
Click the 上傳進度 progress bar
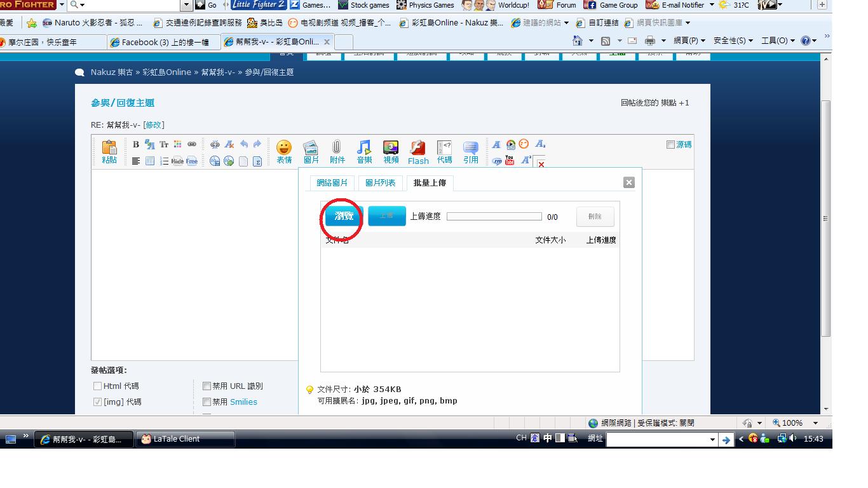(x=494, y=217)
